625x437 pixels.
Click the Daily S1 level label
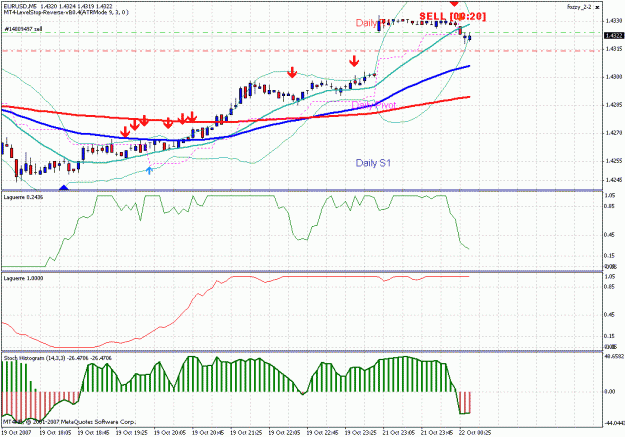[373, 163]
